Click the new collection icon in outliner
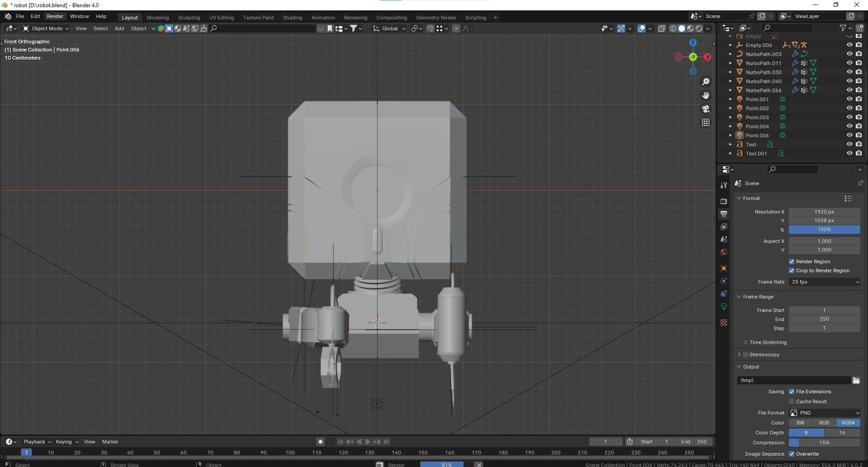 pos(859,28)
